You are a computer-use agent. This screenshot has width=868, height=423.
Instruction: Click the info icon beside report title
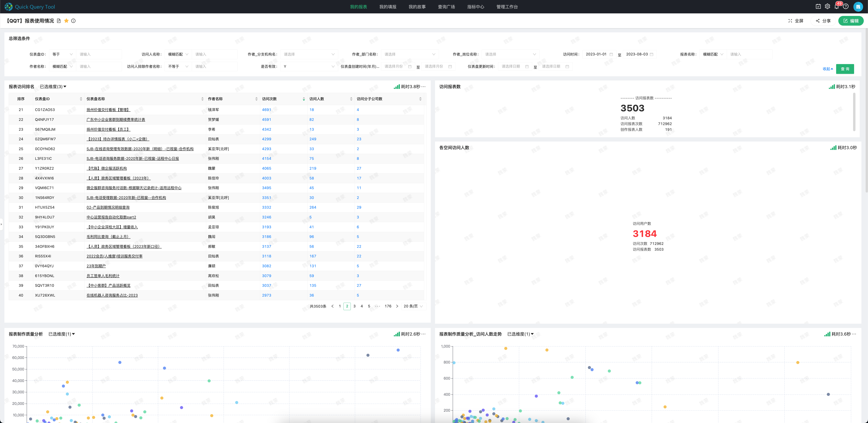click(73, 21)
